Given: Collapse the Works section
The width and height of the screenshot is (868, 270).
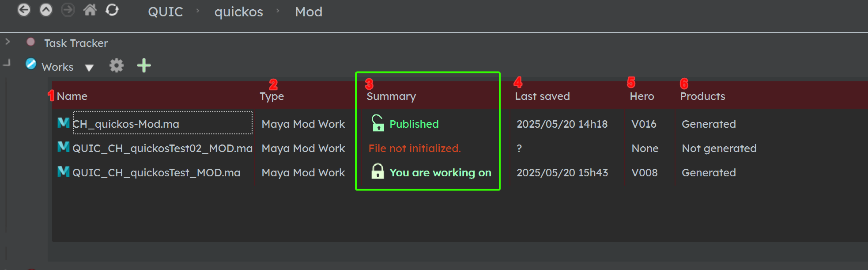Looking at the screenshot, I should (x=7, y=63).
